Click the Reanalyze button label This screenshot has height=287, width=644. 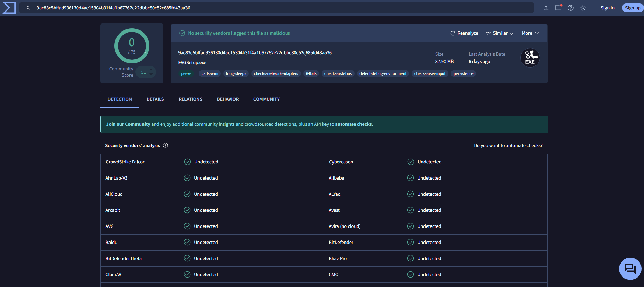468,33
